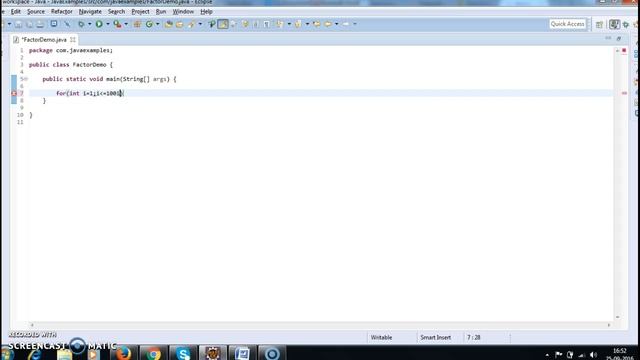640x360 pixels.
Task: Open the Navigate menu
Action: point(90,12)
